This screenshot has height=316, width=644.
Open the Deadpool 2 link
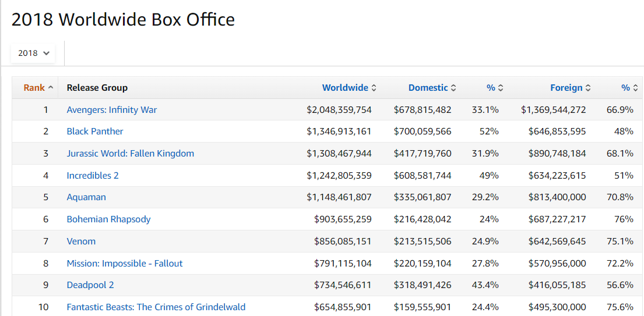(90, 285)
